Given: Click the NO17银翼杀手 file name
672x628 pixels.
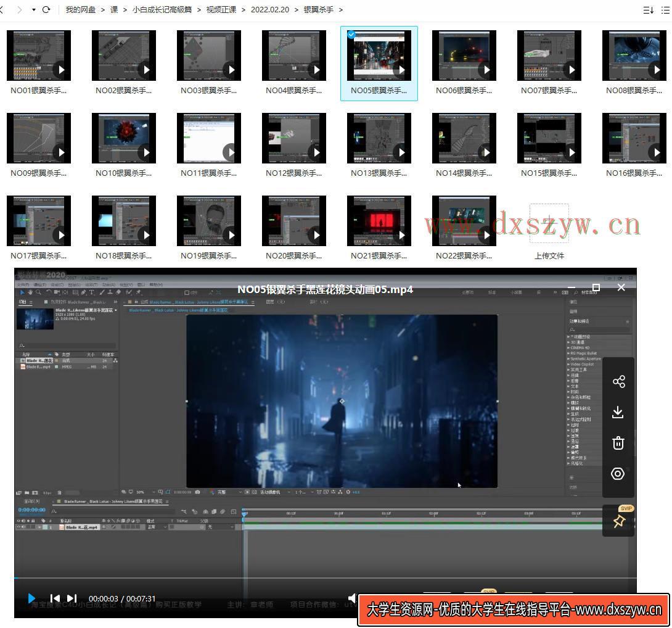Looking at the screenshot, I should (39, 256).
